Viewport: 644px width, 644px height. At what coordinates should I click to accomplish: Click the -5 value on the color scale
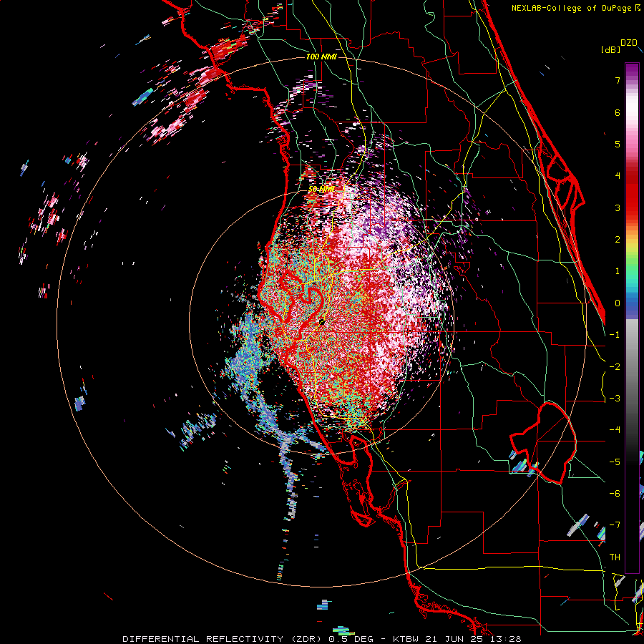tap(615, 462)
